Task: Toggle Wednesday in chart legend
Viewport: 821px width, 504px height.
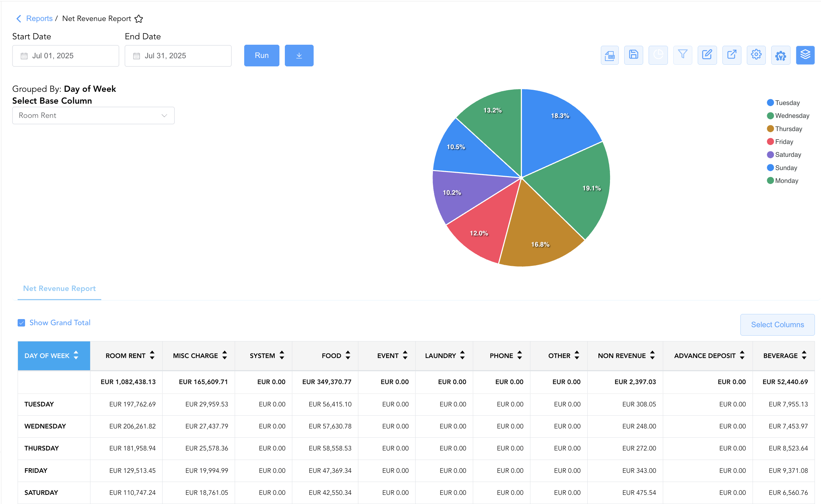Action: coord(788,115)
